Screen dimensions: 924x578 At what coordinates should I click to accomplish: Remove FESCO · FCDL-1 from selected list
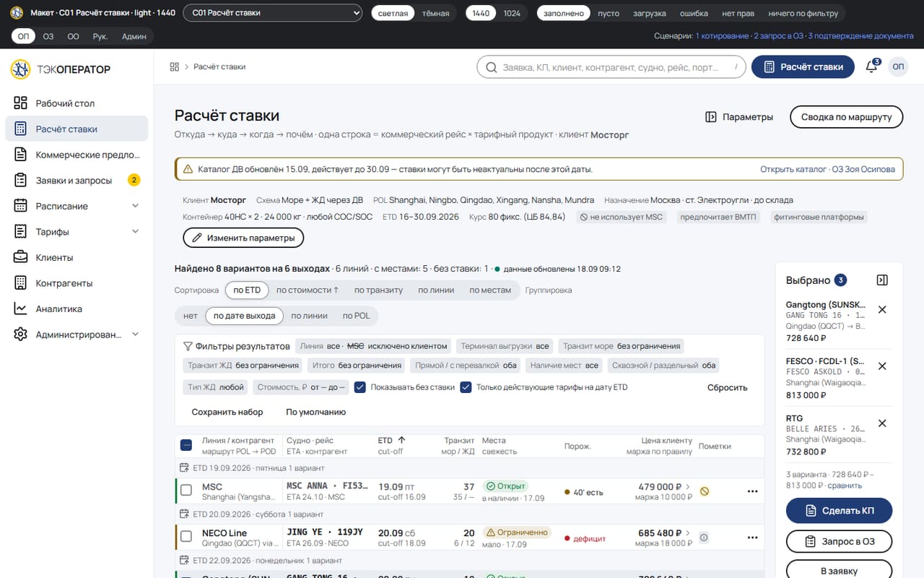pyautogui.click(x=881, y=366)
